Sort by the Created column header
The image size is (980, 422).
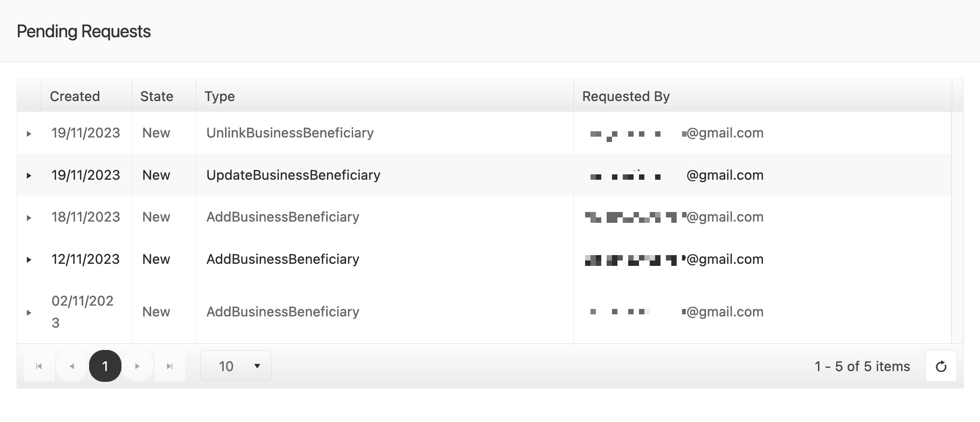coord(75,96)
